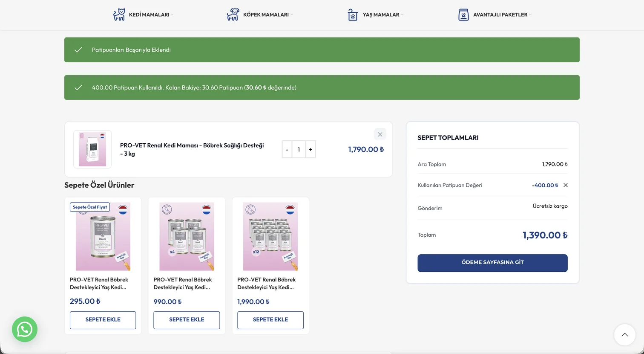Click the cart item price 1,790.00 ₺
This screenshot has width=644, height=354.
(366, 149)
